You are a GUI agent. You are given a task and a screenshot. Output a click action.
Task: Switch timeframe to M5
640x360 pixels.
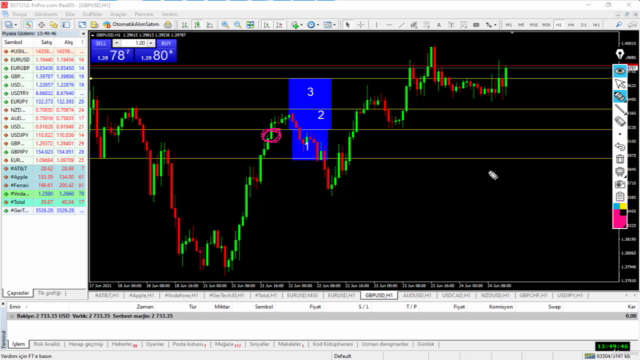tap(521, 25)
